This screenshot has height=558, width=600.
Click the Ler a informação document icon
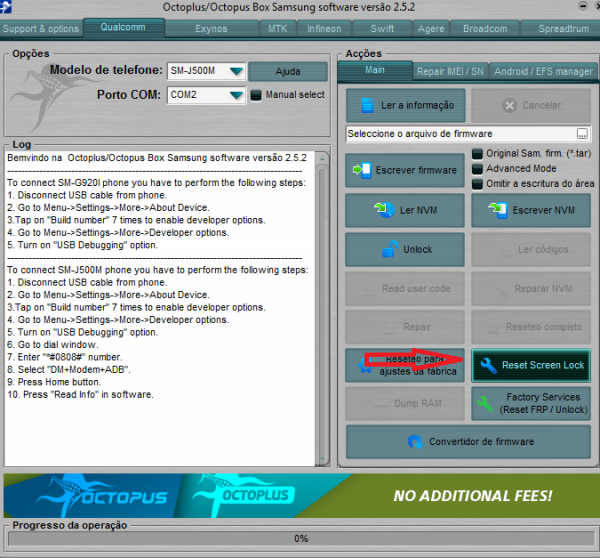pyautogui.click(x=367, y=105)
